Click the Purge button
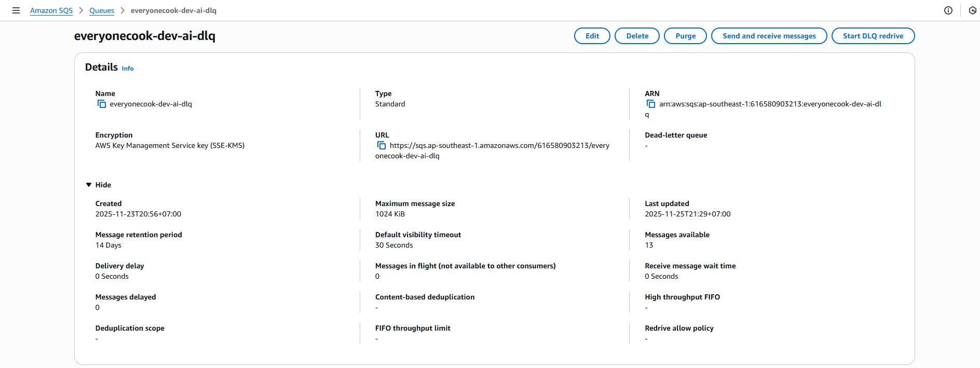The width and height of the screenshot is (980, 368). click(686, 36)
